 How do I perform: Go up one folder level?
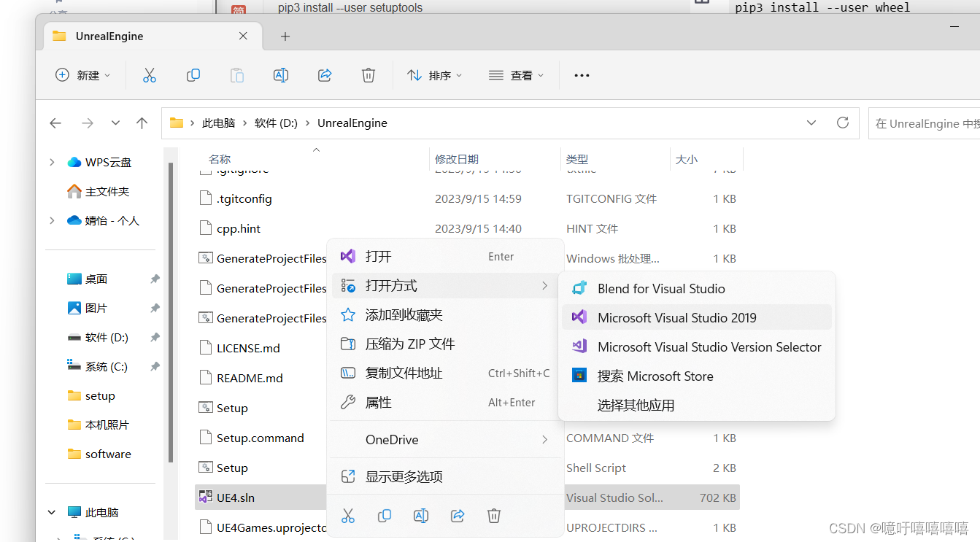(142, 123)
